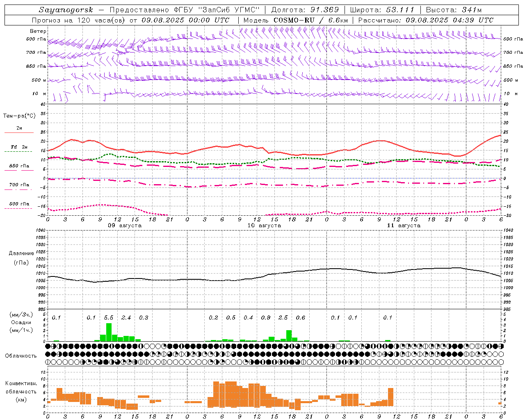Click the '0.2' precipitation value
The image size is (525, 420).
point(213,317)
